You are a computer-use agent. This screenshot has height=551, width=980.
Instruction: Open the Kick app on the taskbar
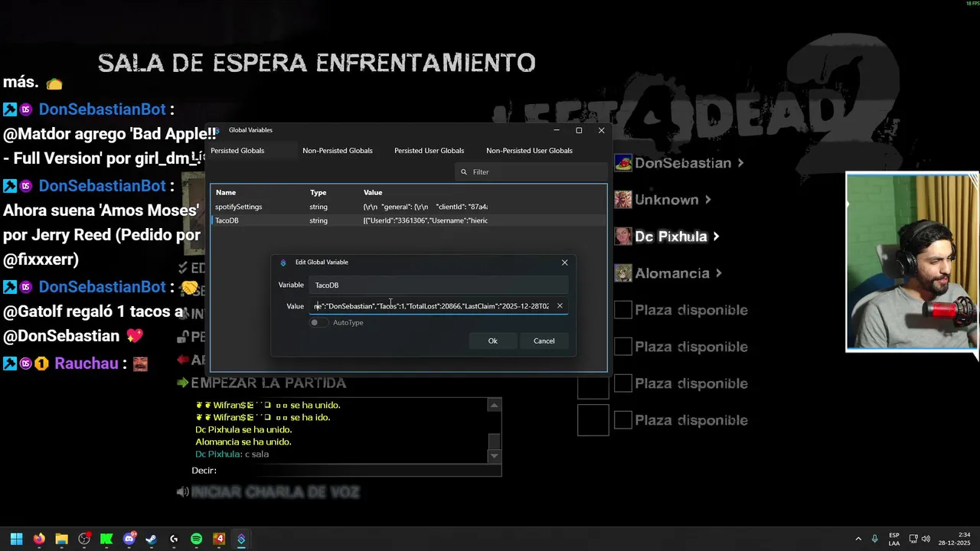(x=106, y=539)
